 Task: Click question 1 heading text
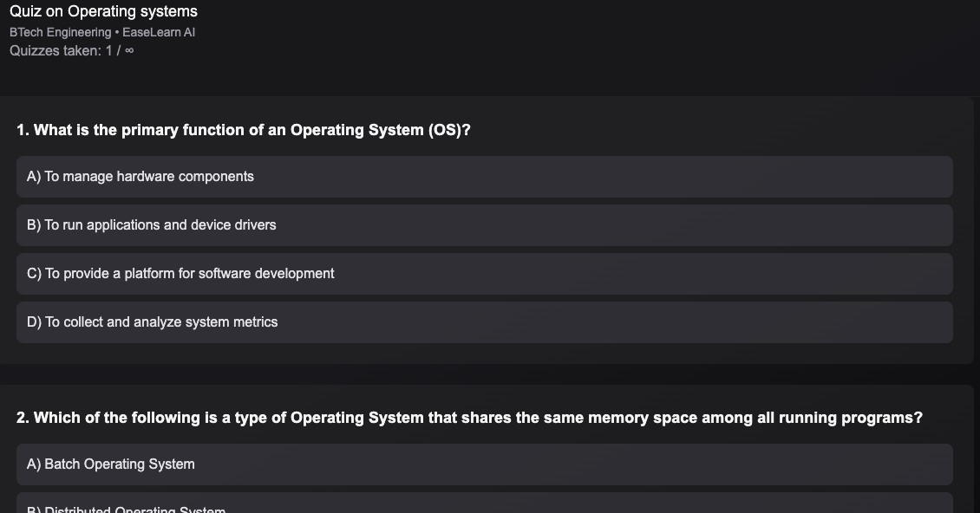coord(244,130)
